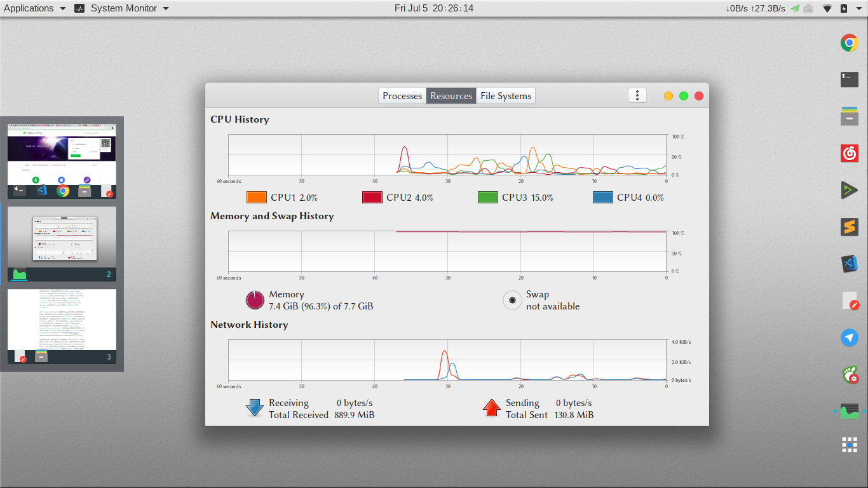Viewport: 868px width, 488px height.
Task: Click the blue Receiving down arrow icon
Action: (x=255, y=408)
